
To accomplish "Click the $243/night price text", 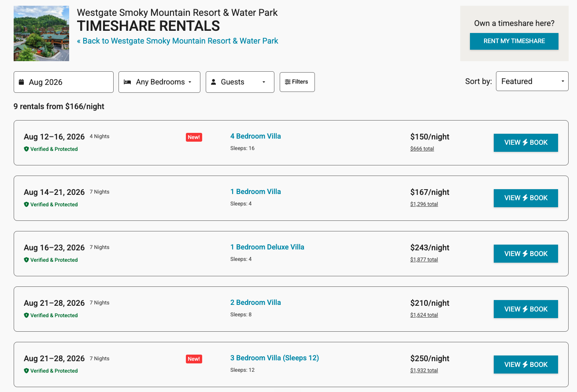I will point(430,248).
